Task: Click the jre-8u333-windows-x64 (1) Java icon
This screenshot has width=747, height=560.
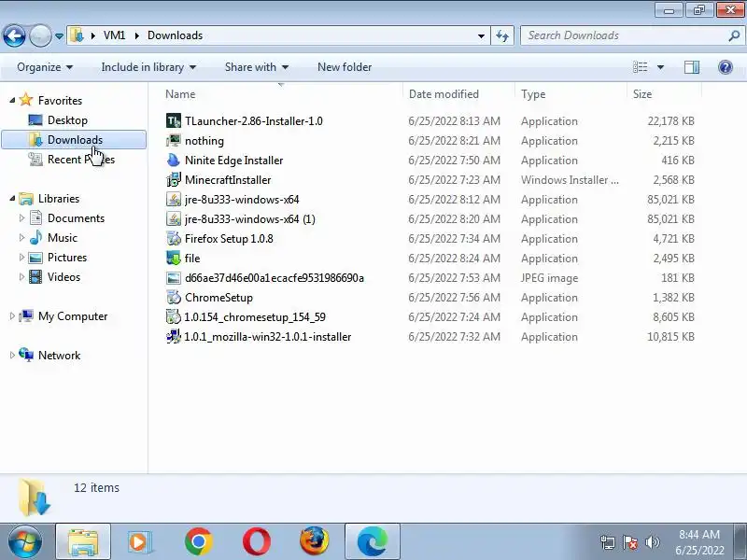Action: click(x=174, y=219)
